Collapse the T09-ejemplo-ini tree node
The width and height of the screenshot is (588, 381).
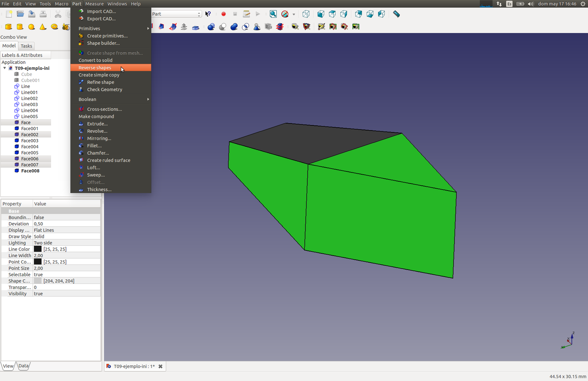point(5,68)
